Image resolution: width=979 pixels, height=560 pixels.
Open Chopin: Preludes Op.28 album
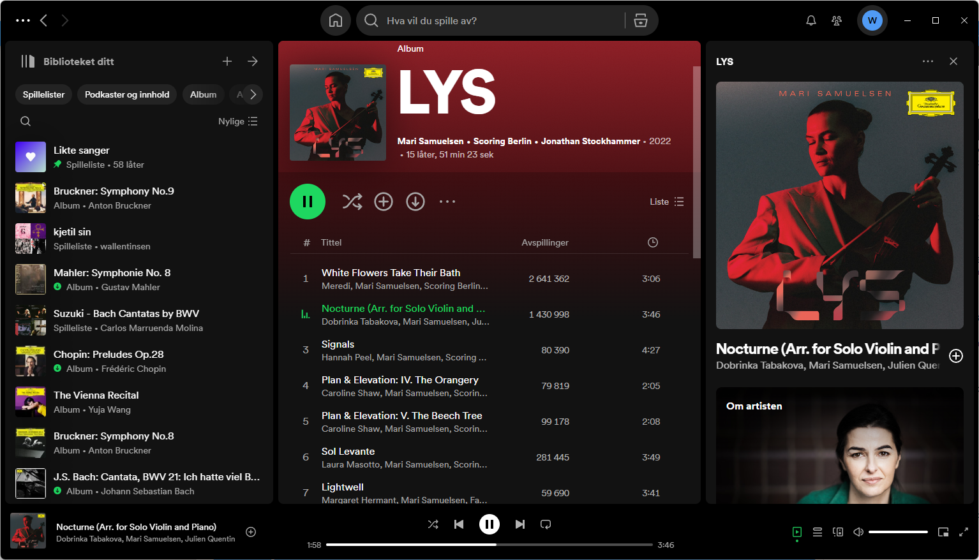pos(138,361)
